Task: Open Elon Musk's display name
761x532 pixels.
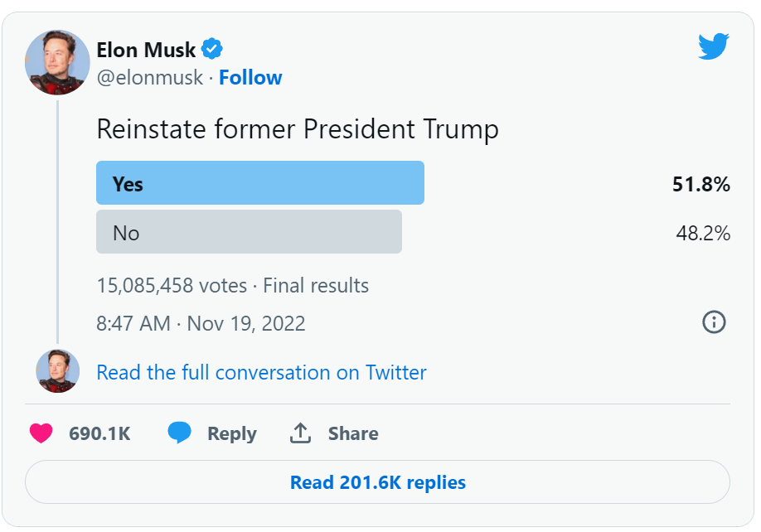Action: (x=145, y=50)
